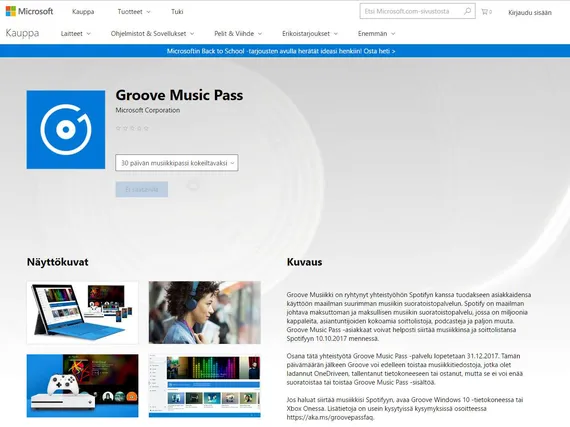Open the shopping cart icon
Viewport: 570px width, 427px height.
pos(486,12)
